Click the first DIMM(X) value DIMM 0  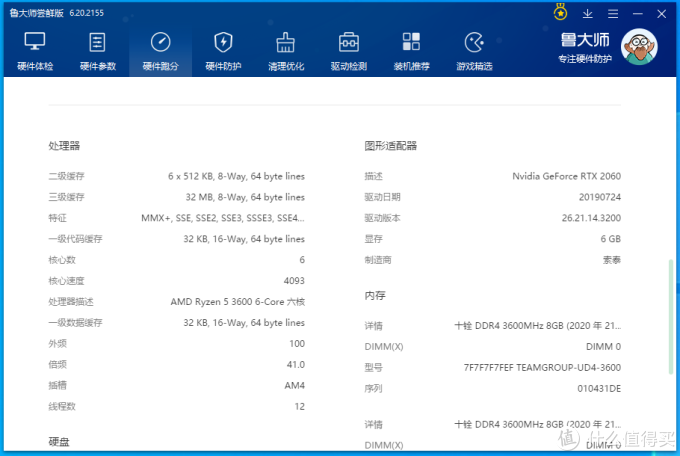click(603, 346)
